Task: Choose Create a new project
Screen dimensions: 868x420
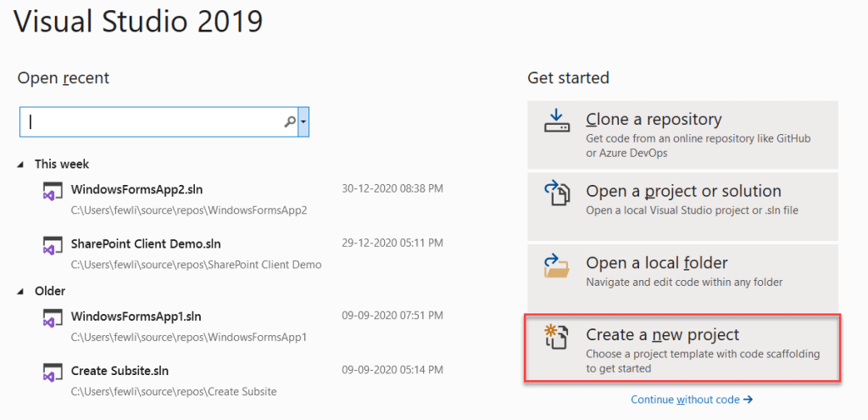Action: (x=682, y=349)
